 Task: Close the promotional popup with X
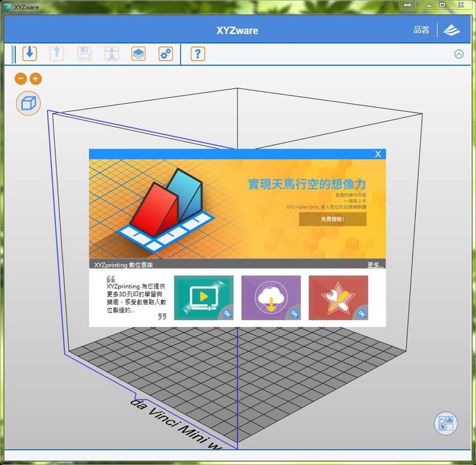tap(378, 154)
